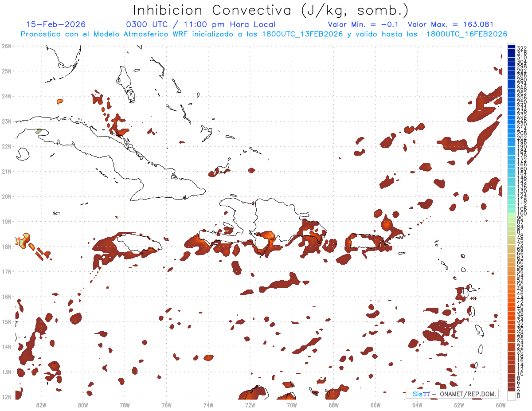
Task: Click the '17N' latitude label
Action: (x=6, y=271)
